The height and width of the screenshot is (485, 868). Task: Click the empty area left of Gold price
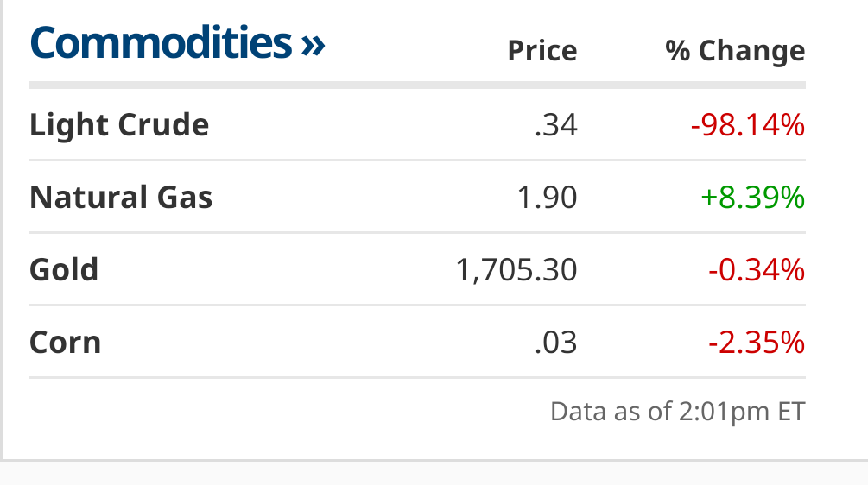point(276,270)
